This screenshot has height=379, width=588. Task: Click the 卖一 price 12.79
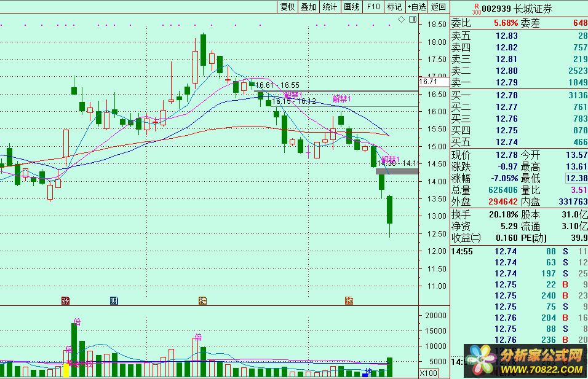(507, 82)
